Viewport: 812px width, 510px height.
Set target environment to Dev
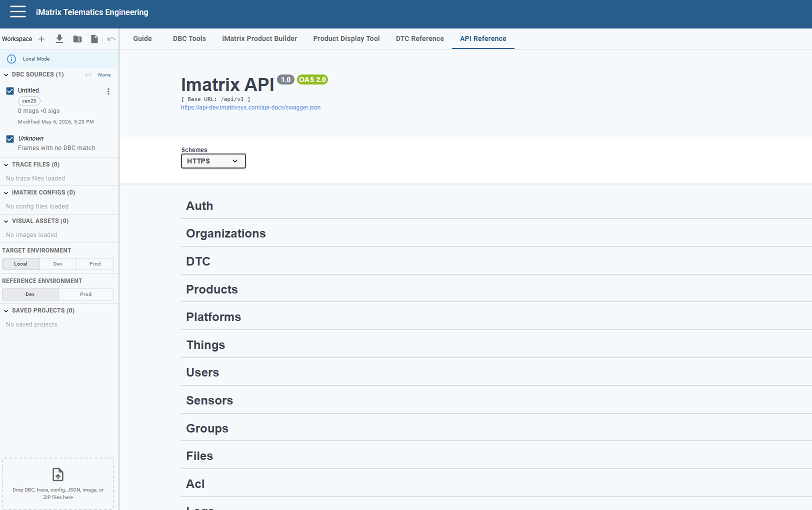(x=58, y=264)
